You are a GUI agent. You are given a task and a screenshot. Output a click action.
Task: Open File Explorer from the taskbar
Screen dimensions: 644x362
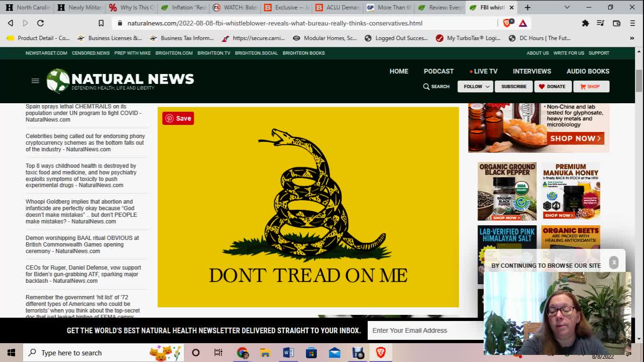(x=265, y=353)
